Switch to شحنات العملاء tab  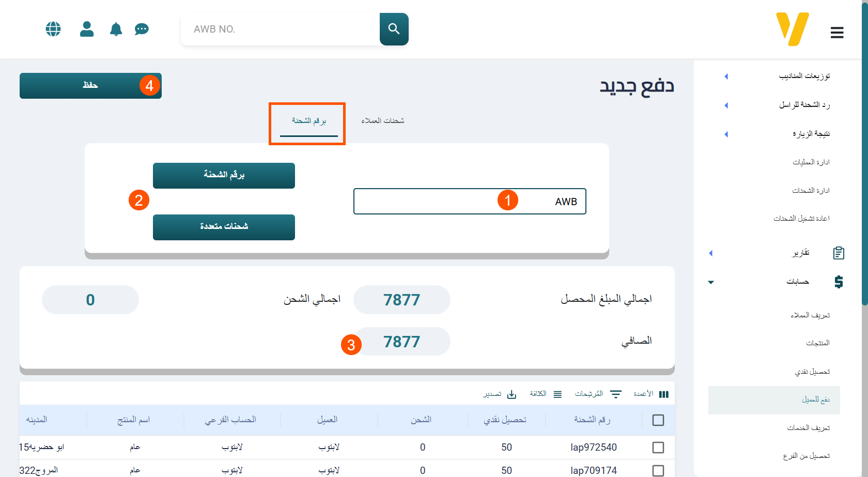(382, 121)
